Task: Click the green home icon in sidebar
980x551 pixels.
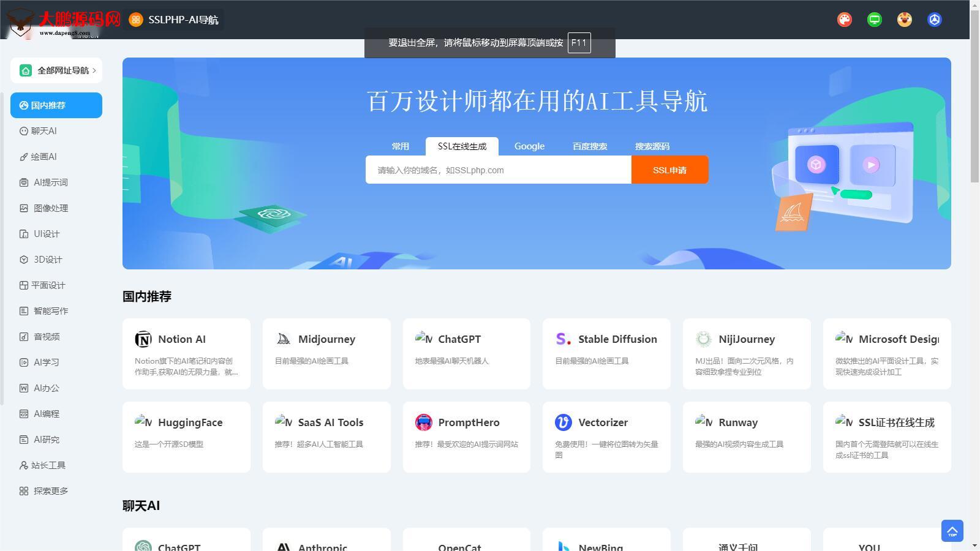Action: pos(26,70)
